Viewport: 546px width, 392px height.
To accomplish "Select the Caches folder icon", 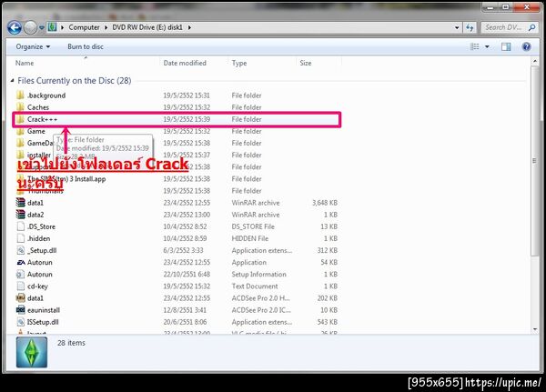I will tap(21, 107).
